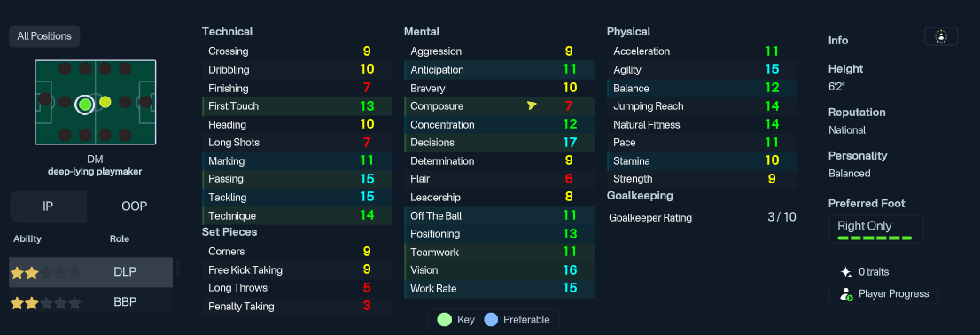
Task: Select the Decisions attribute row
Action: (500, 143)
